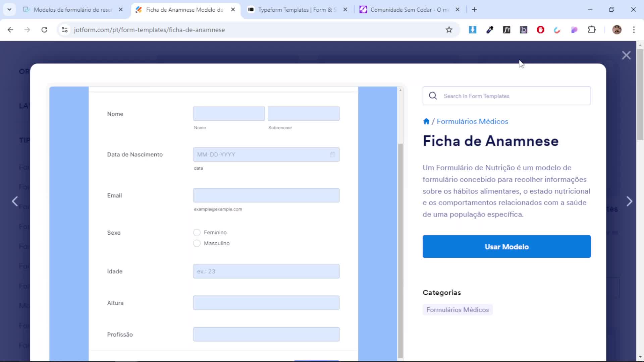The width and height of the screenshot is (644, 362).
Task: Click the Formulários Médicos category tag
Action: tap(458, 310)
